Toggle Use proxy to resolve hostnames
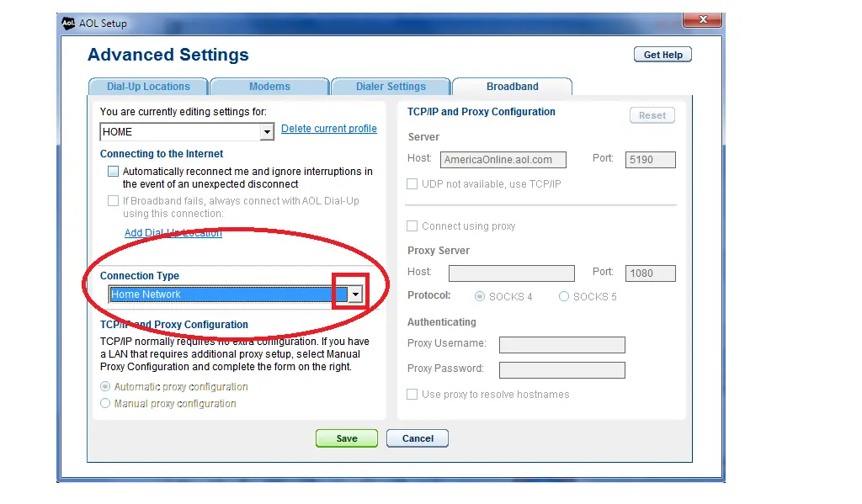 (x=412, y=394)
